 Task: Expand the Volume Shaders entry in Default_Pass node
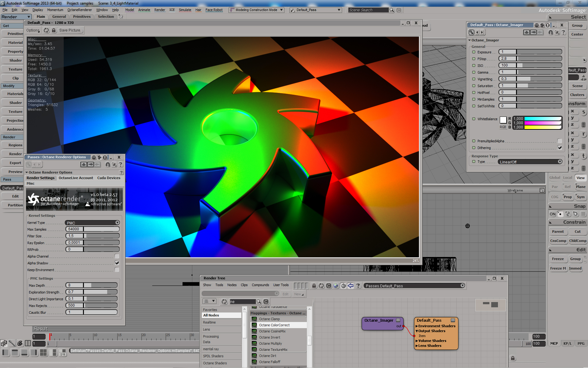coord(417,341)
